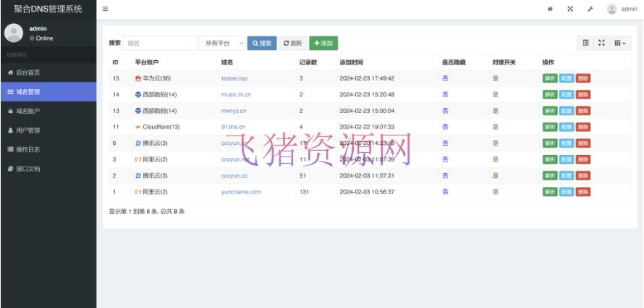Screen dimensions: 644x308
Task: Open 域名账户 in the sidebar
Action: [48, 111]
